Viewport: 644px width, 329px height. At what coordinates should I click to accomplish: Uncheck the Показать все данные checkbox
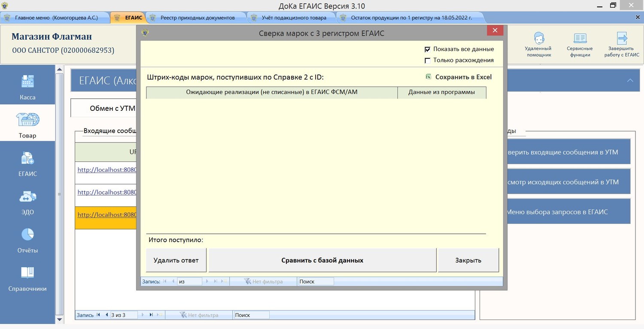(x=427, y=49)
